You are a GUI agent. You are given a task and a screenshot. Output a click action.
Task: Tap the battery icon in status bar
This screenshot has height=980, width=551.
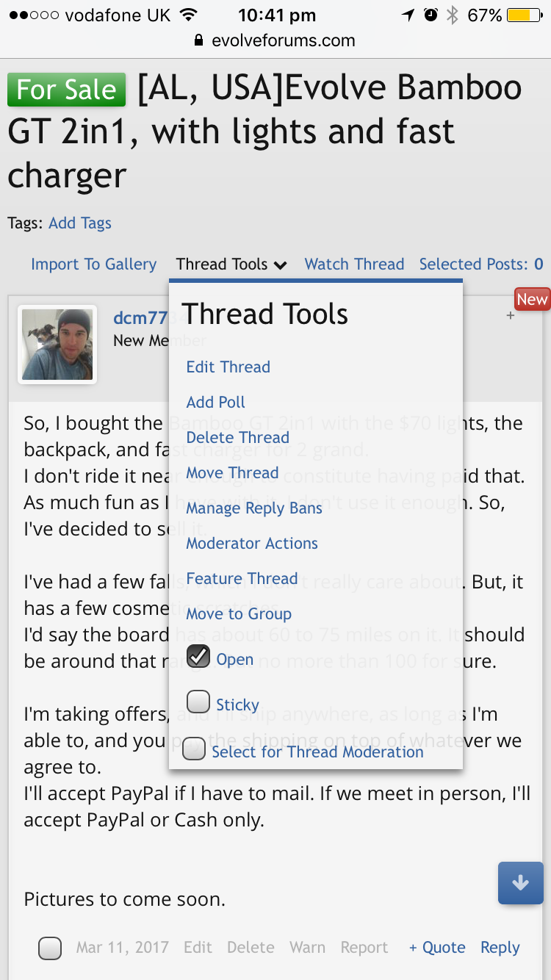pyautogui.click(x=524, y=15)
